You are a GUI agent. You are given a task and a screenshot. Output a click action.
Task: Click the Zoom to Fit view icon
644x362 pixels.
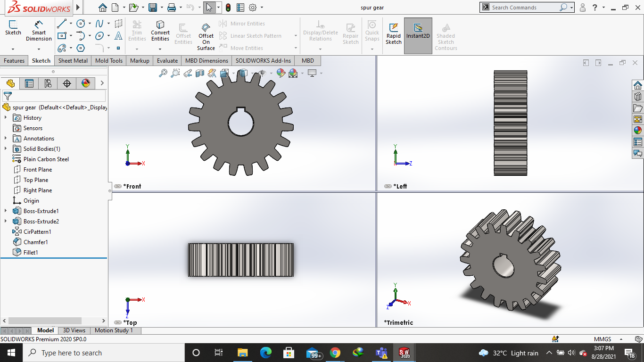pyautogui.click(x=163, y=73)
